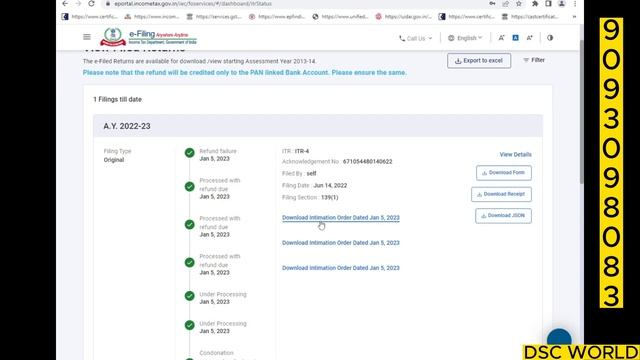The width and height of the screenshot is (640, 360).
Task: Click the page vertical scrollbar
Action: point(581,112)
